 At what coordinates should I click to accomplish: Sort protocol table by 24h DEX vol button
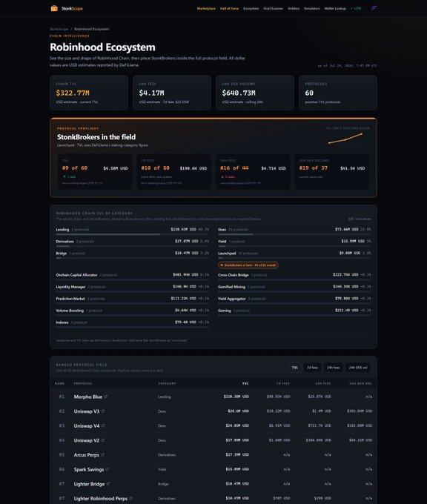tap(358, 368)
